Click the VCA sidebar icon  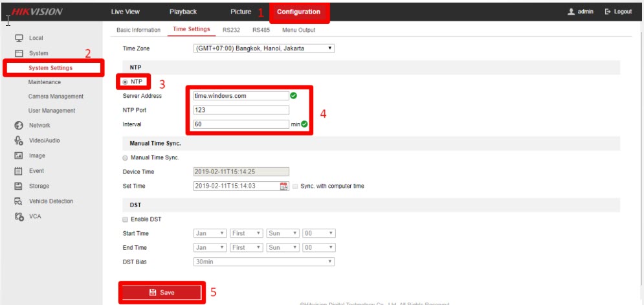pos(19,216)
